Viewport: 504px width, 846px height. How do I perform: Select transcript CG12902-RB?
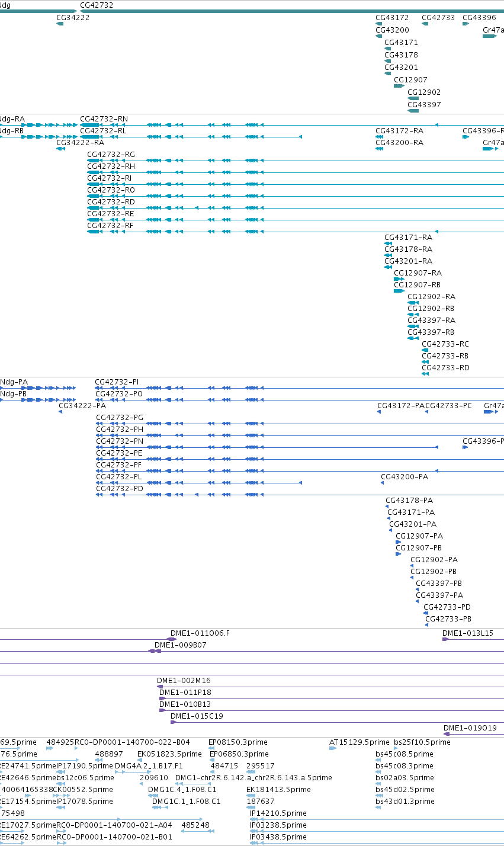[x=431, y=309]
